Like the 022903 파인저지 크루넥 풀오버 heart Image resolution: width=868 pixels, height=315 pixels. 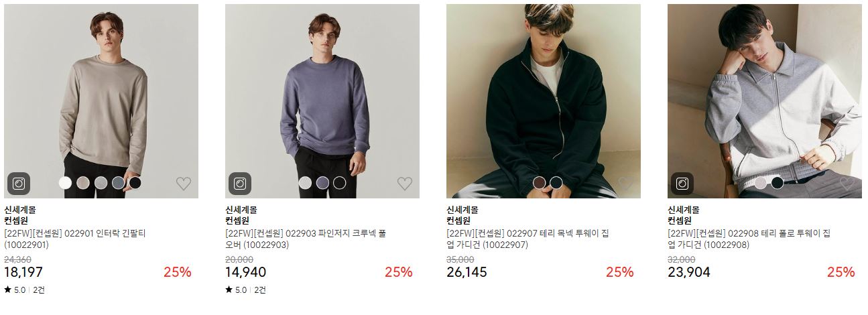click(405, 183)
